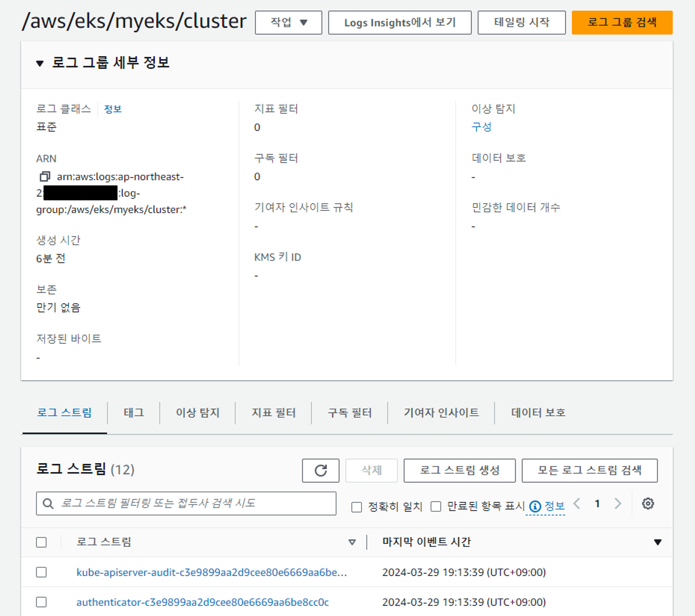Click the 로그 클래스 value 표준
695x616 pixels.
46,127
